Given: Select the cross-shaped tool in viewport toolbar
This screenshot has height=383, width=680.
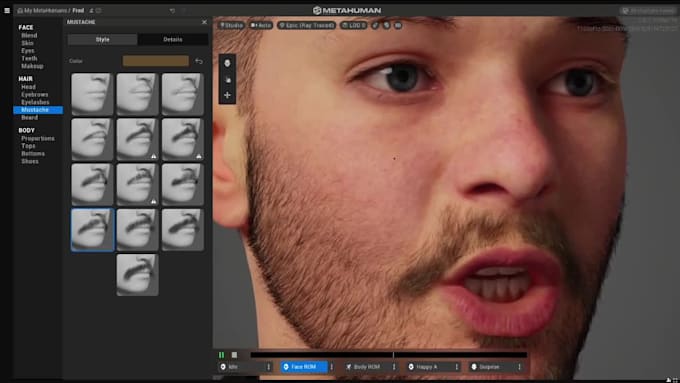Looking at the screenshot, I should 227,95.
